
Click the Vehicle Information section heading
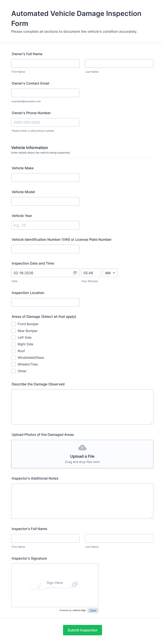tap(30, 147)
